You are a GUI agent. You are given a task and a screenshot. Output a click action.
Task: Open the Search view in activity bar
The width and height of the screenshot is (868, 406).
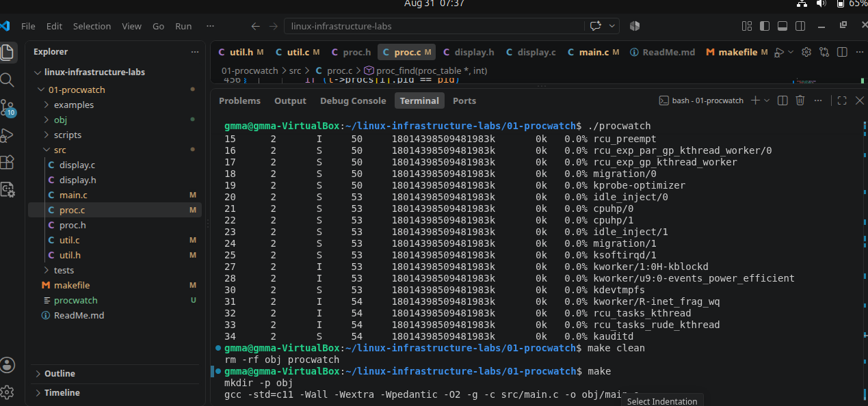[x=8, y=80]
